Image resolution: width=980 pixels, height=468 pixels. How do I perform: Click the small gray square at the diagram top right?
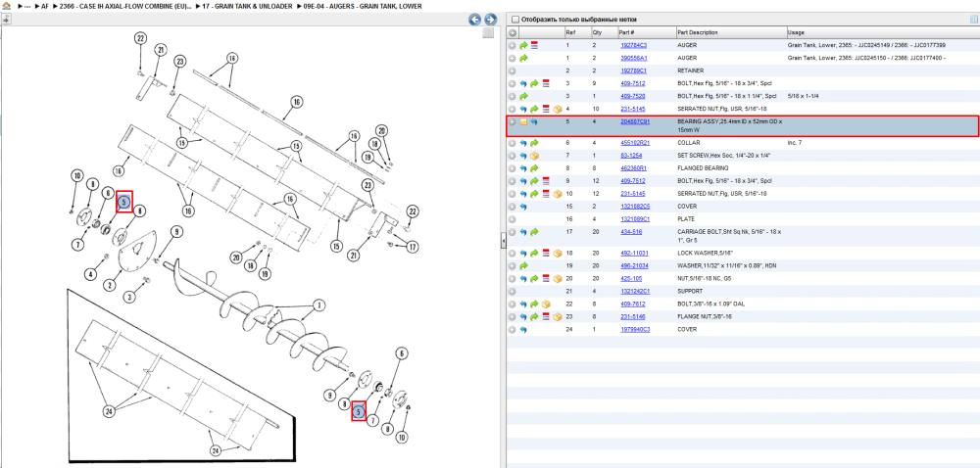coord(488,33)
